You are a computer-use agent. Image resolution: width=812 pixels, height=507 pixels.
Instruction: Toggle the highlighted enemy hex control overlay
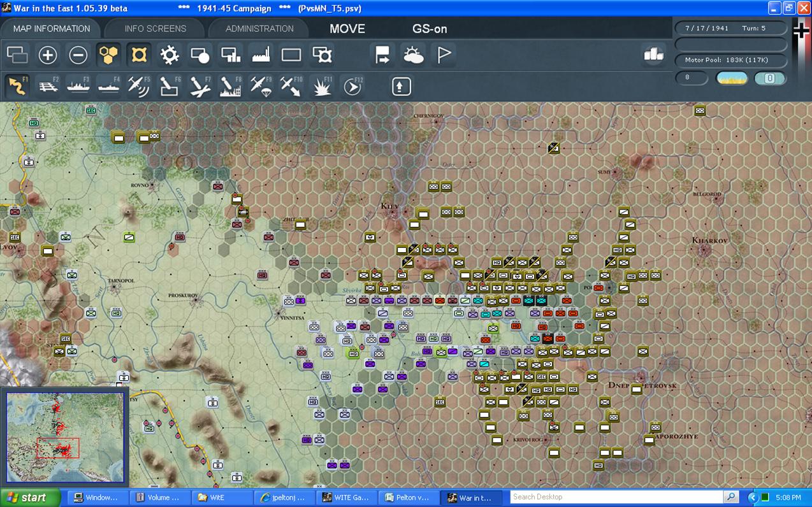[139, 55]
